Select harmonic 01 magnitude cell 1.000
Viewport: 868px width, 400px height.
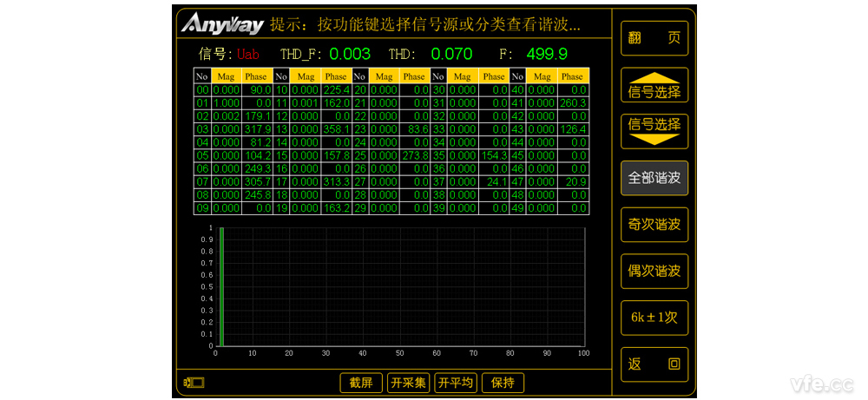coord(226,102)
